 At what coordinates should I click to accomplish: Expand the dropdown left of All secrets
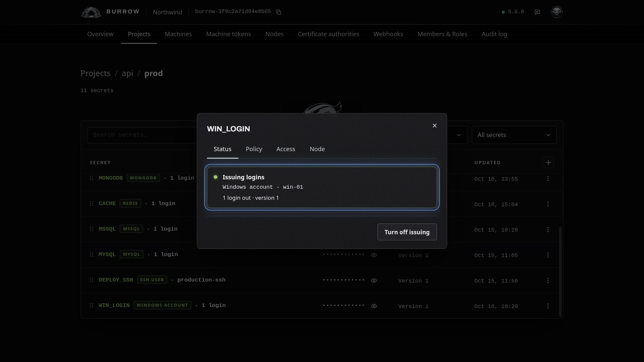[459, 135]
